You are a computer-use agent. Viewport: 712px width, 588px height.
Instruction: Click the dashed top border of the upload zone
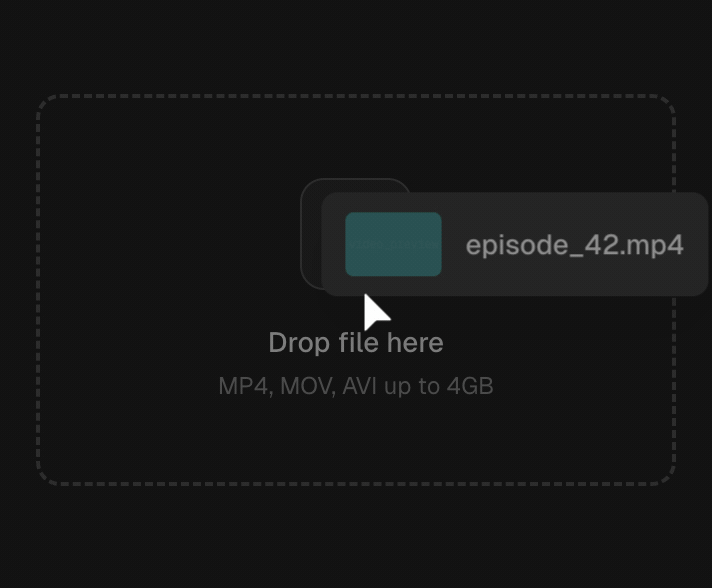[x=356, y=96]
